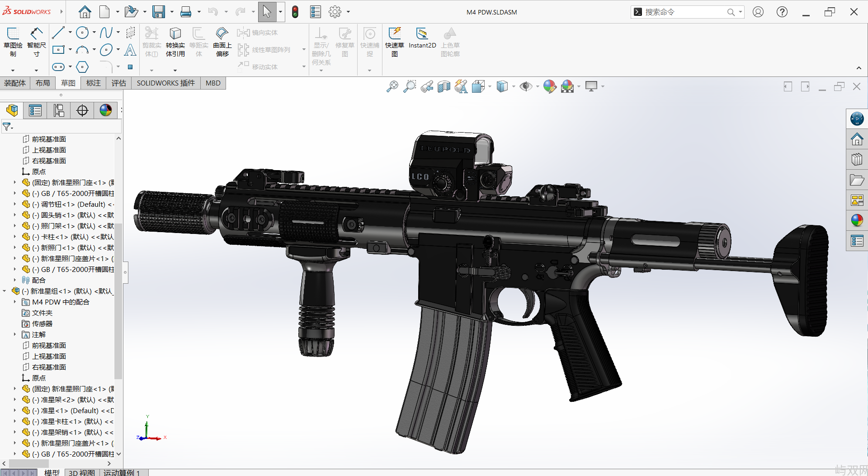868x476 pixels.
Task: Toggle Rapid Sketch (快速草图) mode
Action: click(x=394, y=34)
